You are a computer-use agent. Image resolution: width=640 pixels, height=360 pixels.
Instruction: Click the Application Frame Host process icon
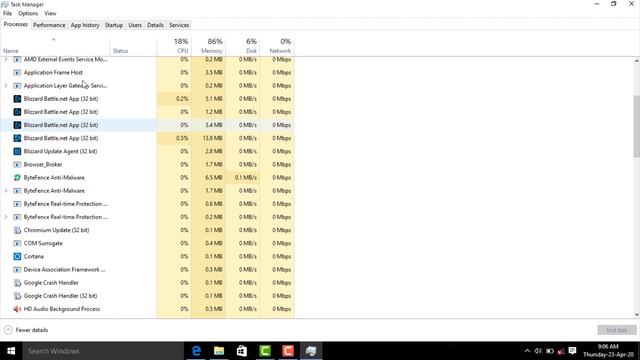[17, 73]
